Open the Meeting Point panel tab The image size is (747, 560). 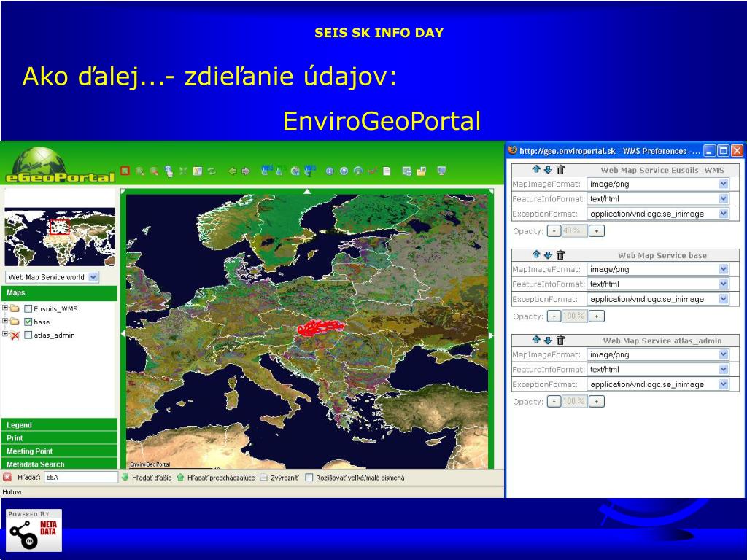[x=59, y=451]
